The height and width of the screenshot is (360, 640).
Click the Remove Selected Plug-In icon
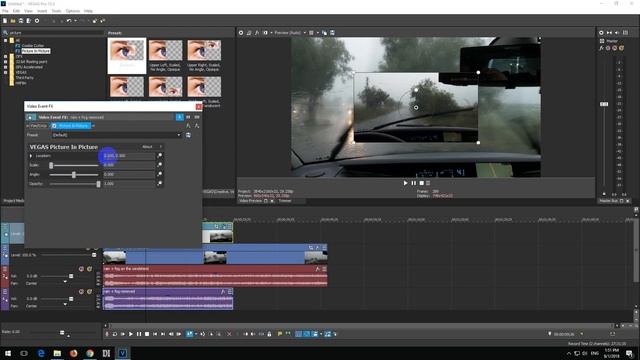point(197,126)
